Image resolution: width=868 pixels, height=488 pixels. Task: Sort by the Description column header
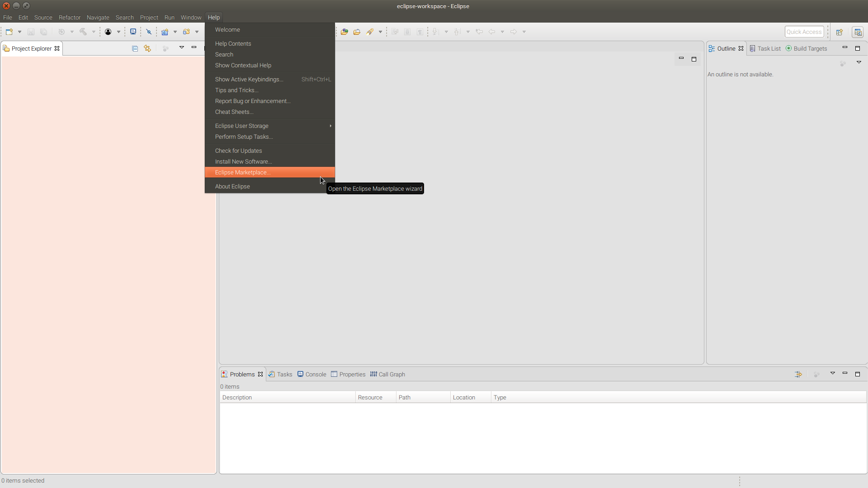click(x=288, y=397)
